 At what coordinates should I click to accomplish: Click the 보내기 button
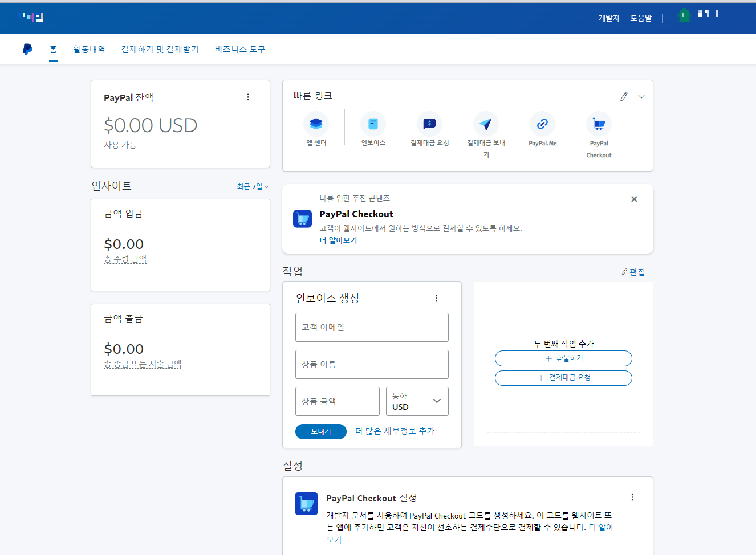point(321,432)
